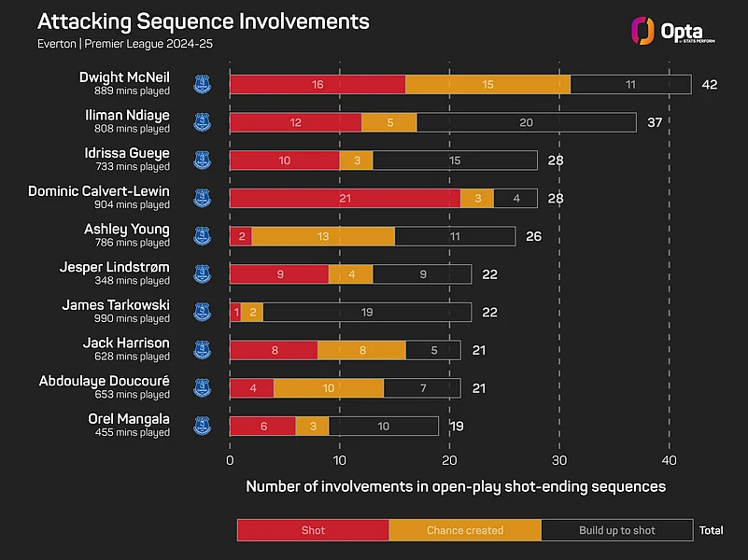Click Everton crest beside Idrissa Gueye
The width and height of the screenshot is (748, 560).
pyautogui.click(x=201, y=161)
